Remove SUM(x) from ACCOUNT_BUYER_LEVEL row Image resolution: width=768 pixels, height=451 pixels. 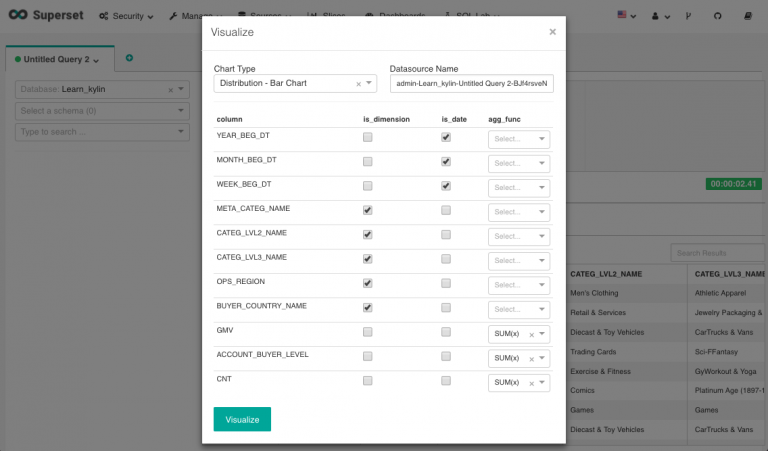click(532, 358)
